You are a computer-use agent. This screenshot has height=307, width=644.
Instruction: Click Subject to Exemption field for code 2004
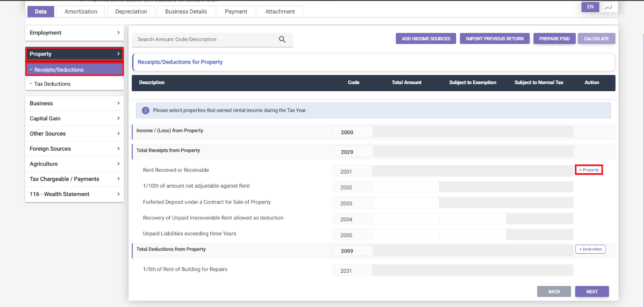point(472,219)
